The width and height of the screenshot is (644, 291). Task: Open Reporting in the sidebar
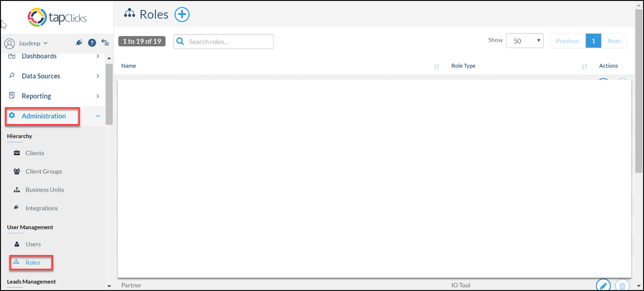[36, 96]
